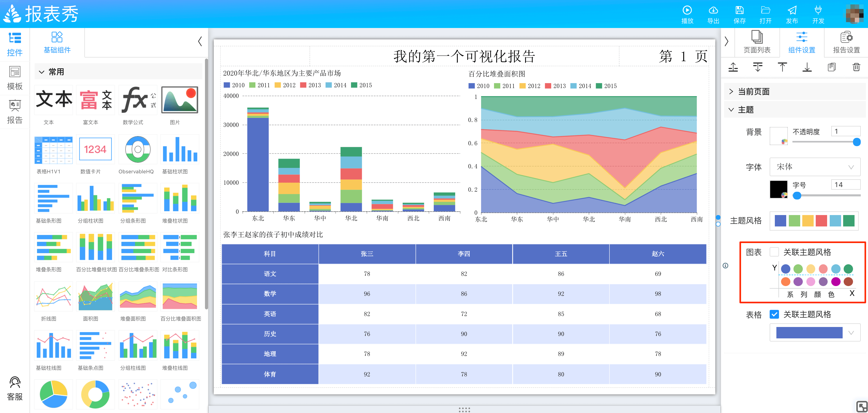This screenshot has height=413, width=868.
Task: Click the info icon beside the settings panel
Action: click(725, 266)
